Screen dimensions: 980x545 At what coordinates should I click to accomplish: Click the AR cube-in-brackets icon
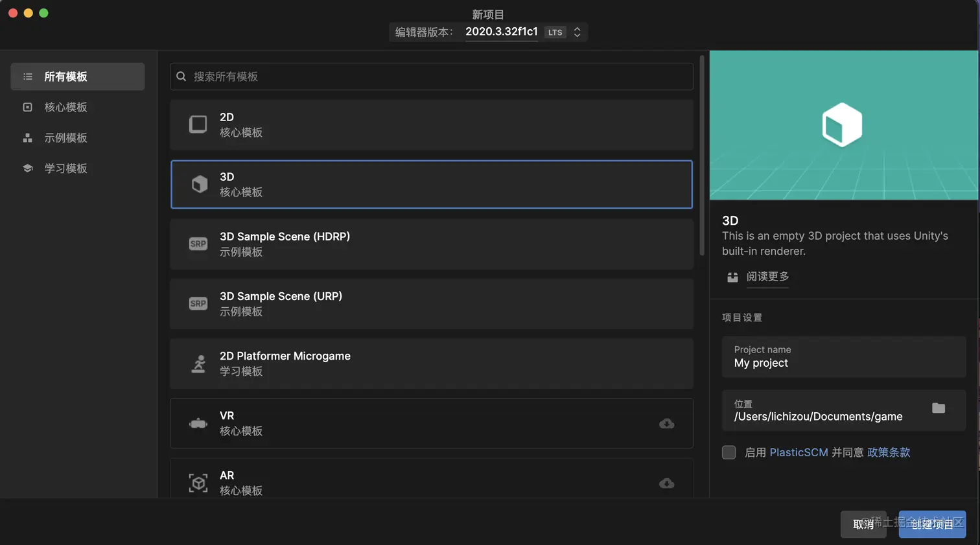point(198,483)
